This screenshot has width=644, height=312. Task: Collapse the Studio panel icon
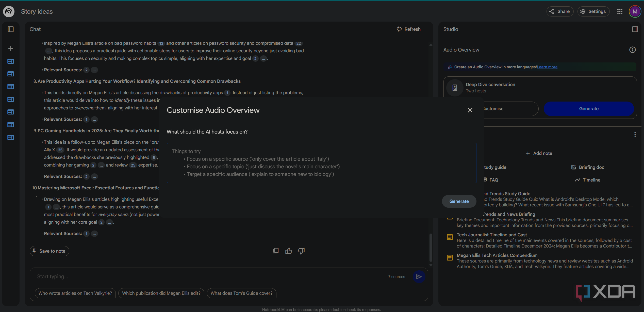[x=635, y=29]
